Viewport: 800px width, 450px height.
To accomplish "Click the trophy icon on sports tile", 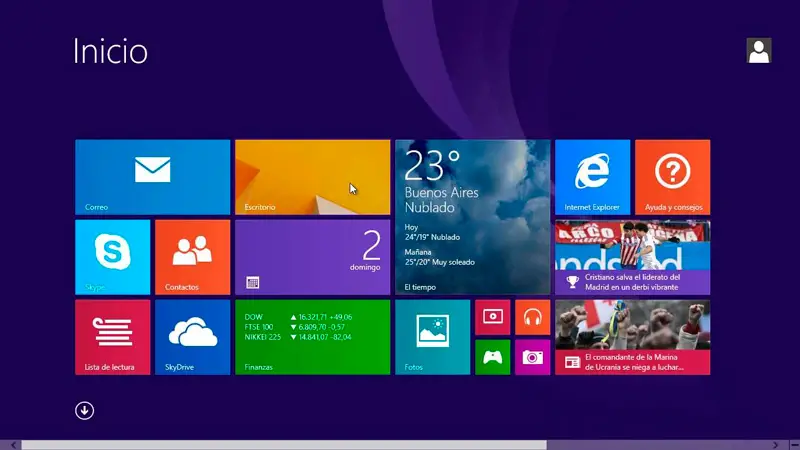I will [x=572, y=282].
